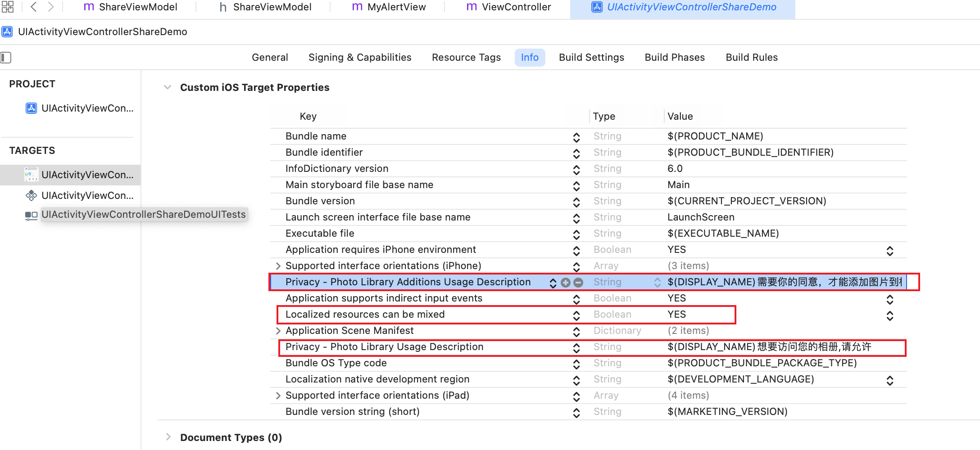Open key stepper for Bundle OS Type code

click(576, 364)
